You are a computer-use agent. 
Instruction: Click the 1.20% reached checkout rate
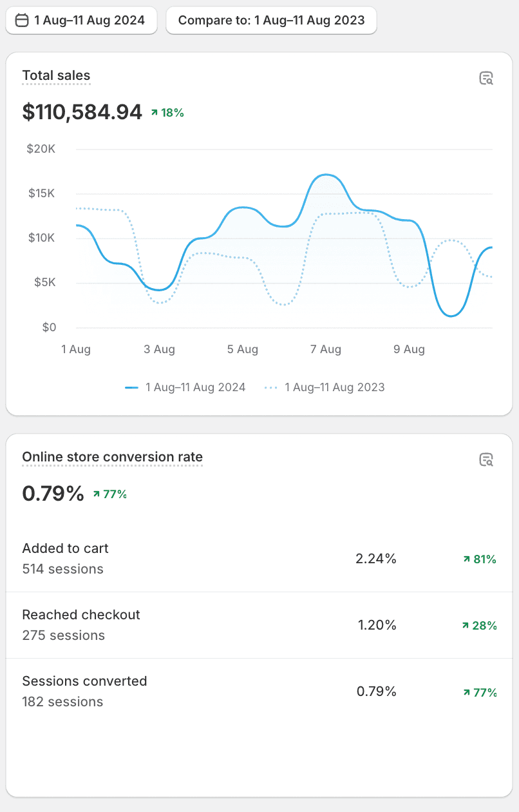click(x=377, y=625)
